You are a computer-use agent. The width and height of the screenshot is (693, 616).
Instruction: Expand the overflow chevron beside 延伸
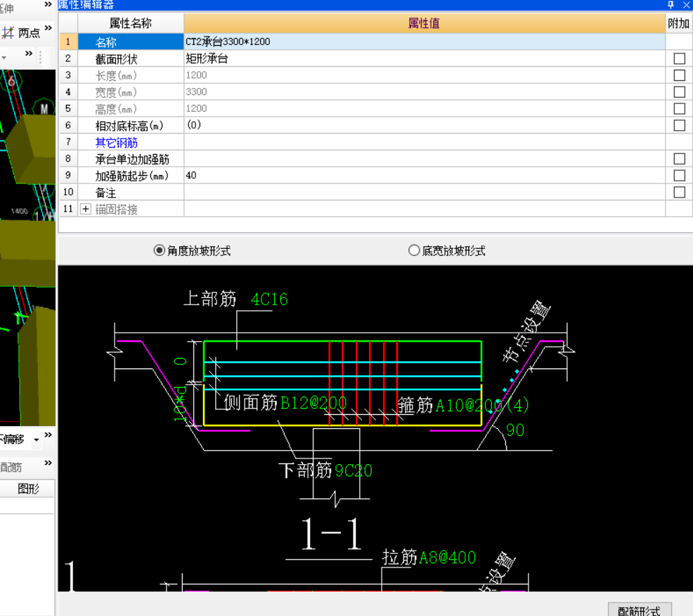(x=48, y=4)
